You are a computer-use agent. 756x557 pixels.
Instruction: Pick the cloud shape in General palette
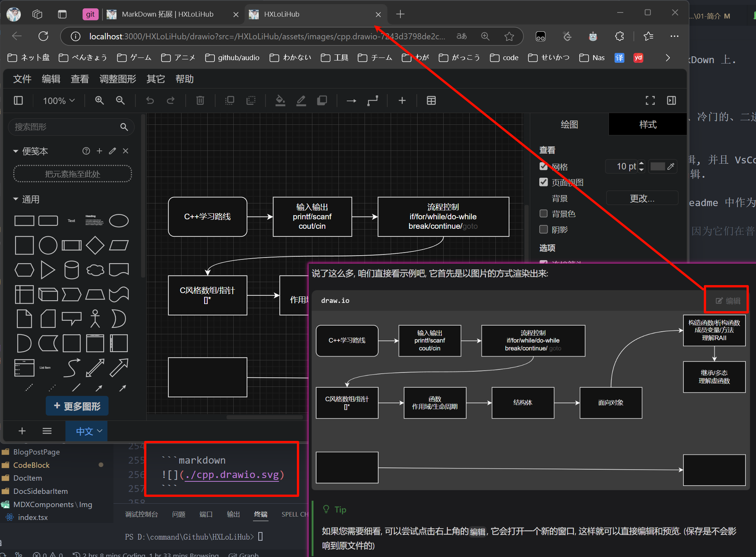[95, 270]
